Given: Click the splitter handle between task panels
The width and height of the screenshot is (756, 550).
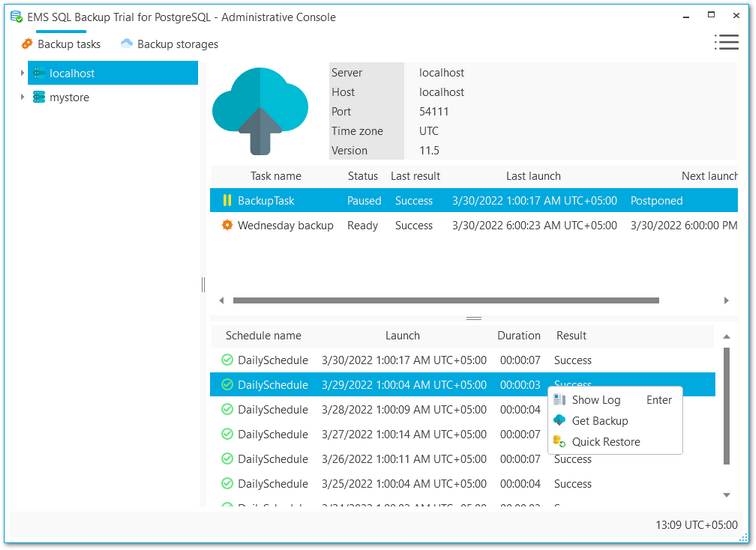Looking at the screenshot, I should tap(474, 319).
